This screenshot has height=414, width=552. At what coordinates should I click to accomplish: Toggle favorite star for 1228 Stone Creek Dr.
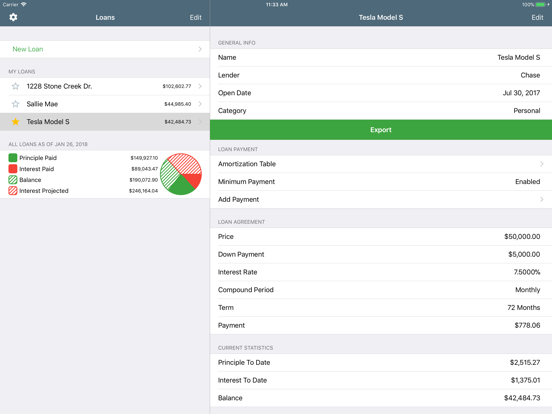pos(15,86)
